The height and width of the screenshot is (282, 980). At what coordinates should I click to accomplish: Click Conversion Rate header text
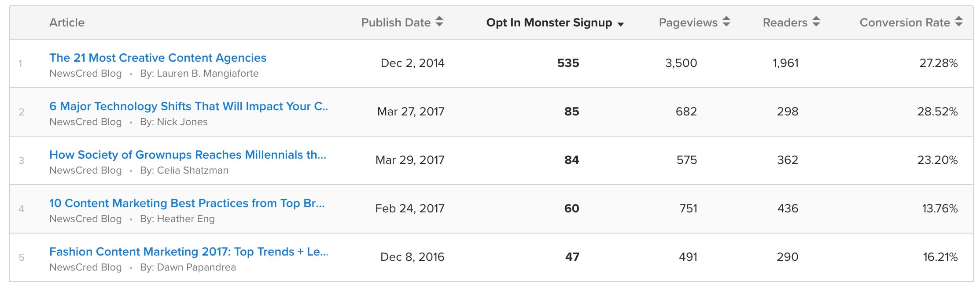click(905, 22)
